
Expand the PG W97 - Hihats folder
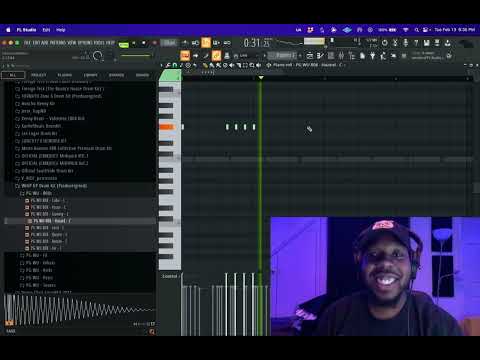click(38, 263)
